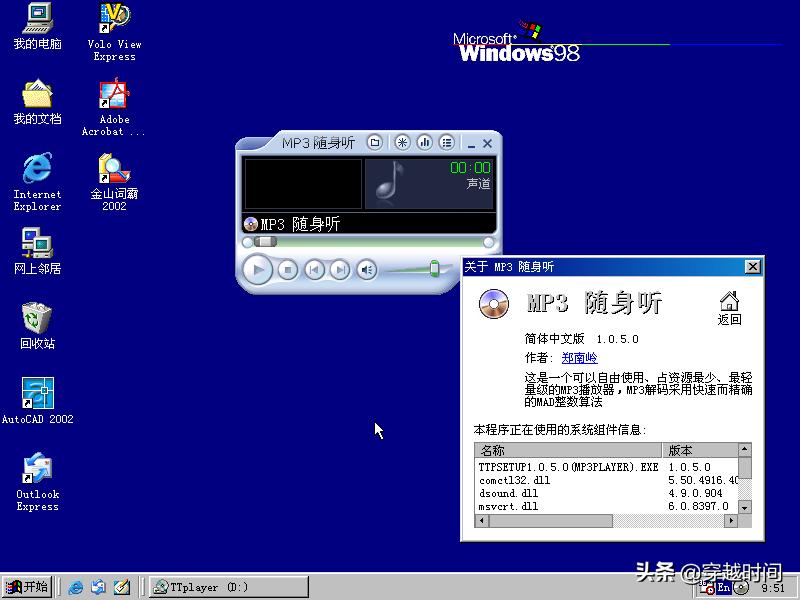800x600 pixels.
Task: Toggle mute with the speaker icon
Action: pyautogui.click(x=366, y=269)
